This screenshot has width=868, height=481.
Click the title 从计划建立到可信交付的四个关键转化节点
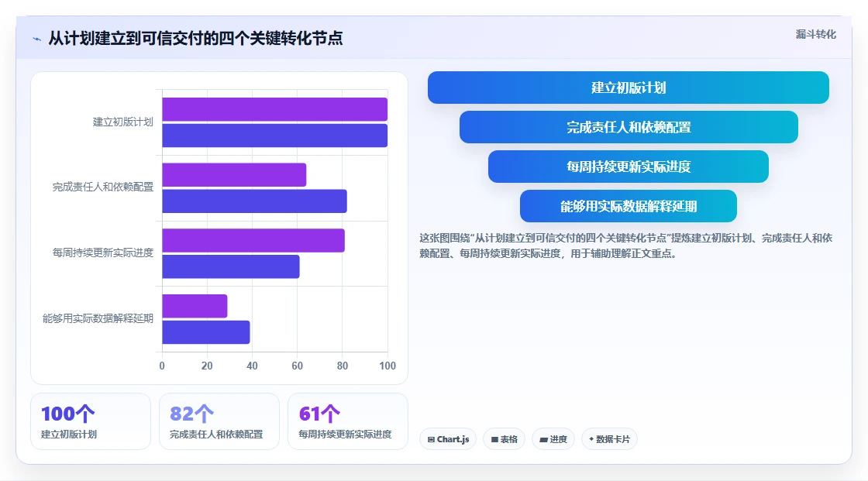195,38
